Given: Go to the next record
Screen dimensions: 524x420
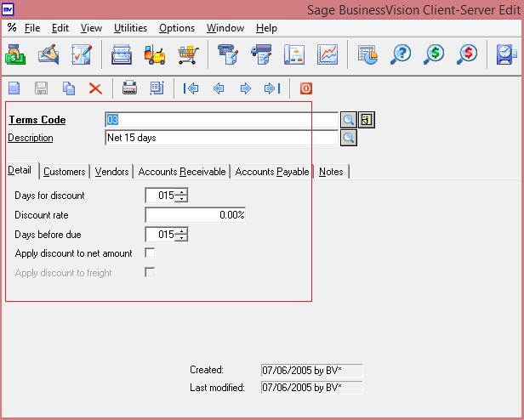Looking at the screenshot, I should (246, 88).
